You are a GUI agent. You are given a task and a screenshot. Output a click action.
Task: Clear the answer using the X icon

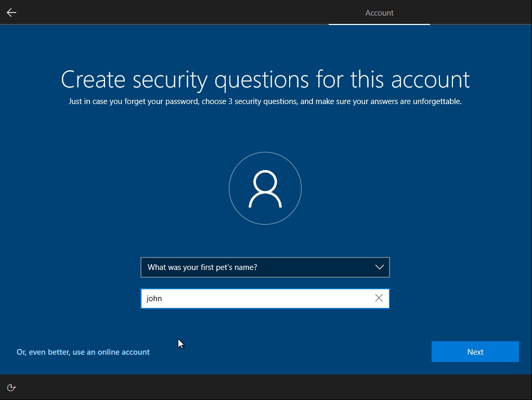pyautogui.click(x=379, y=298)
